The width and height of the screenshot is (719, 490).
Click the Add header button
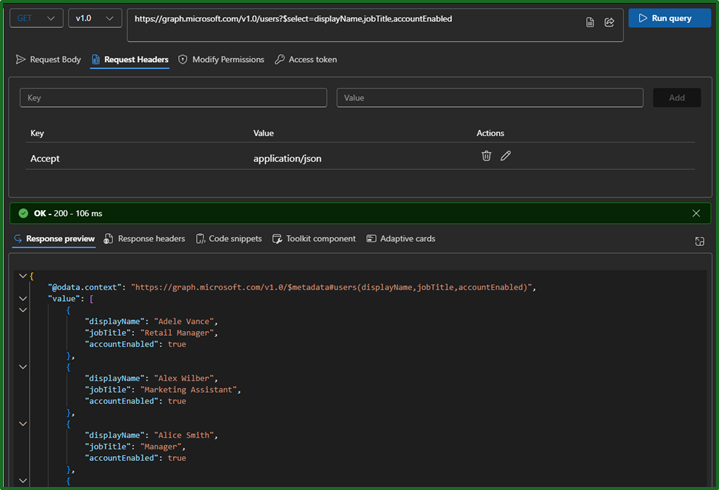[676, 98]
